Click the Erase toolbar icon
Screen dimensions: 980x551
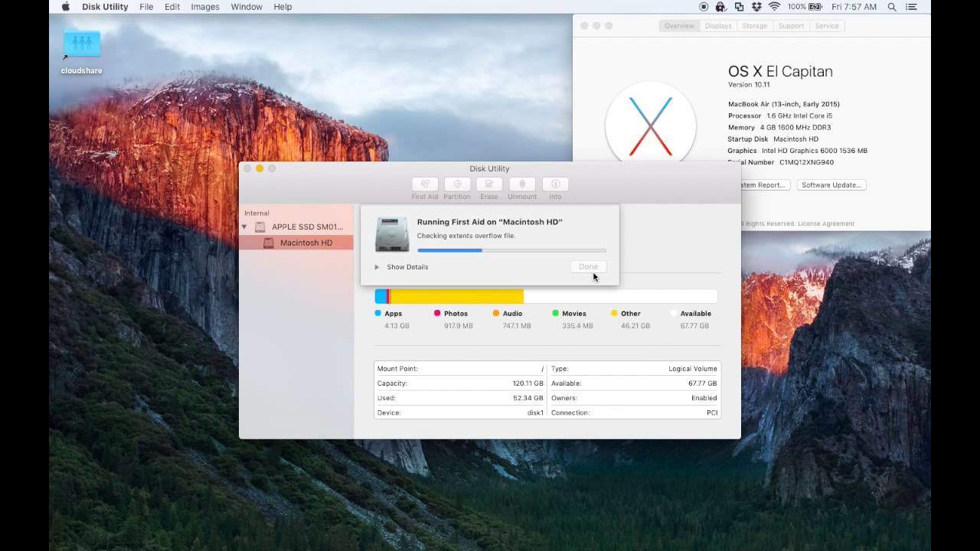(x=489, y=184)
